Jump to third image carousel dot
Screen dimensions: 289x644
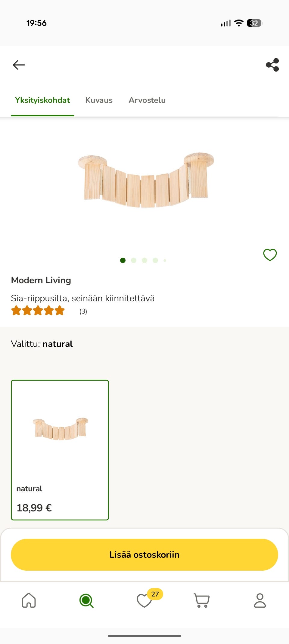coord(144,260)
